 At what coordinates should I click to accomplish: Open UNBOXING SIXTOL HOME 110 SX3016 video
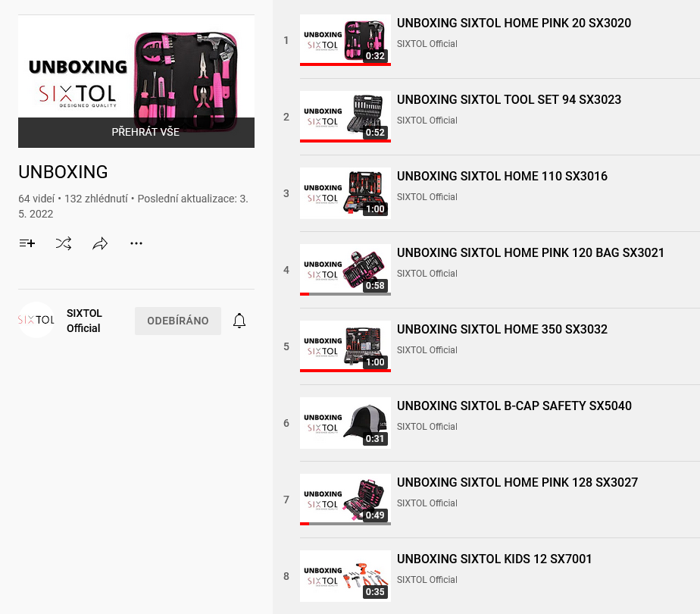tap(502, 177)
